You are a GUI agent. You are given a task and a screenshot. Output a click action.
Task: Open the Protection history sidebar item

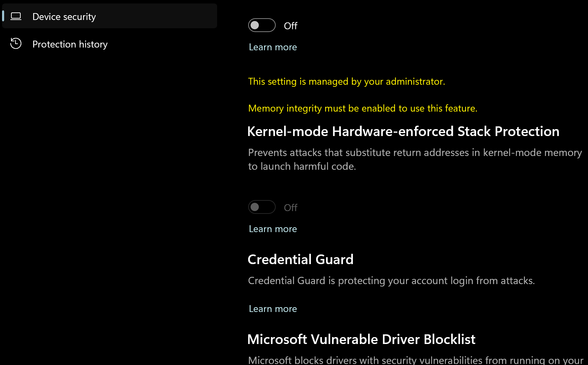point(70,44)
